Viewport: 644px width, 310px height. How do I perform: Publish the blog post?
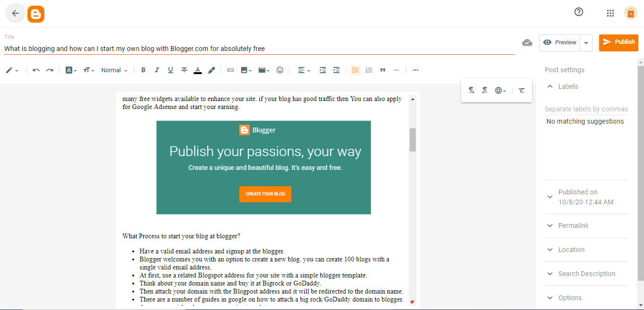tap(618, 42)
